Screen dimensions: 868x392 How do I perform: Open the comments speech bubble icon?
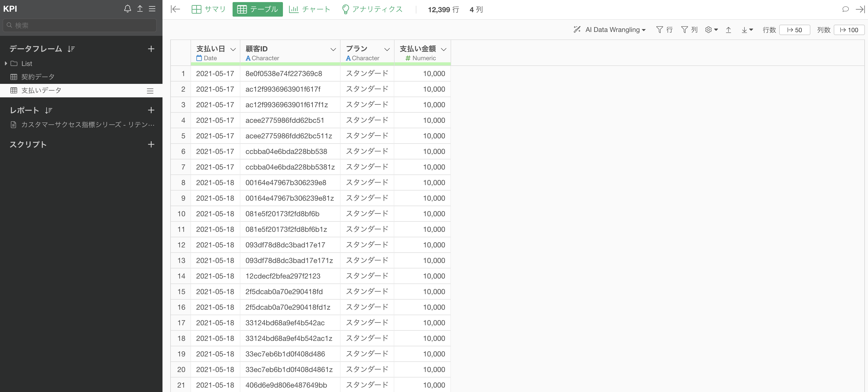(x=845, y=9)
